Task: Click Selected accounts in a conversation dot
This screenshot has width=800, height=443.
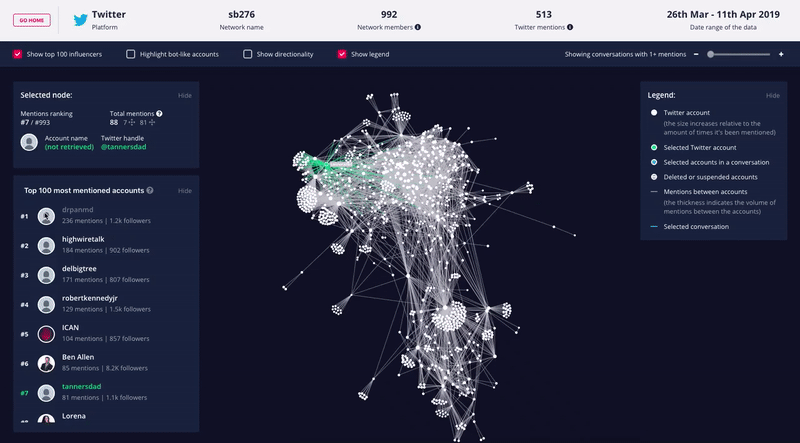Action: click(654, 162)
